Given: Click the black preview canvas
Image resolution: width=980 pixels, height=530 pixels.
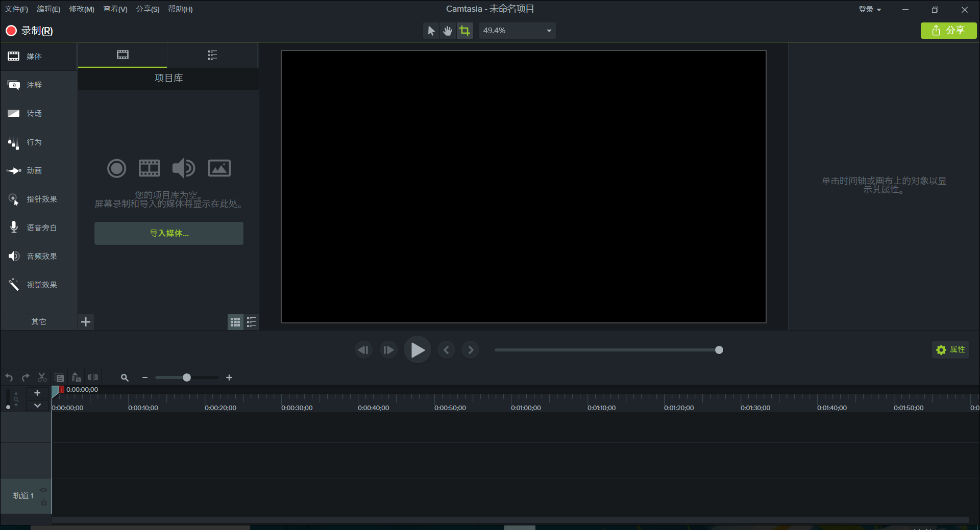Looking at the screenshot, I should pos(523,187).
